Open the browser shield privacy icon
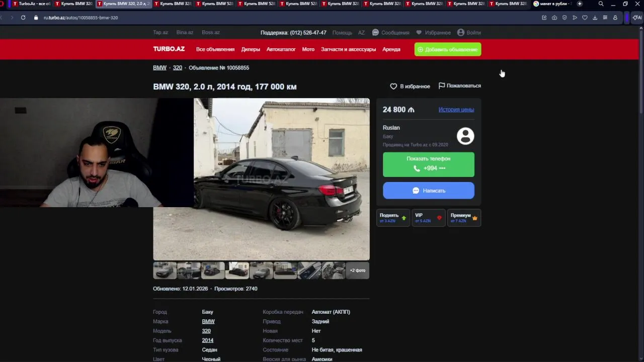The image size is (644, 362). [565, 18]
